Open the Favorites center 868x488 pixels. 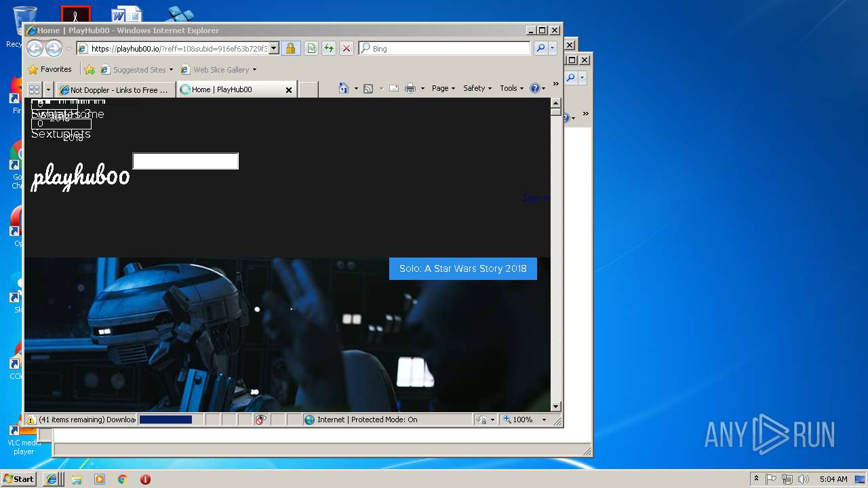[x=50, y=69]
